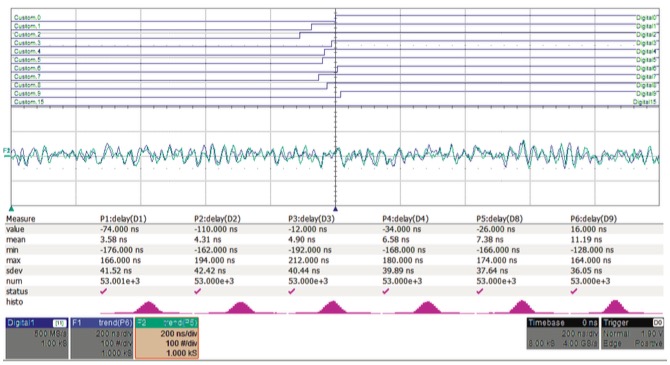Screen dimensions: 670x365
Task: Click the status row label
Action: [x=17, y=291]
